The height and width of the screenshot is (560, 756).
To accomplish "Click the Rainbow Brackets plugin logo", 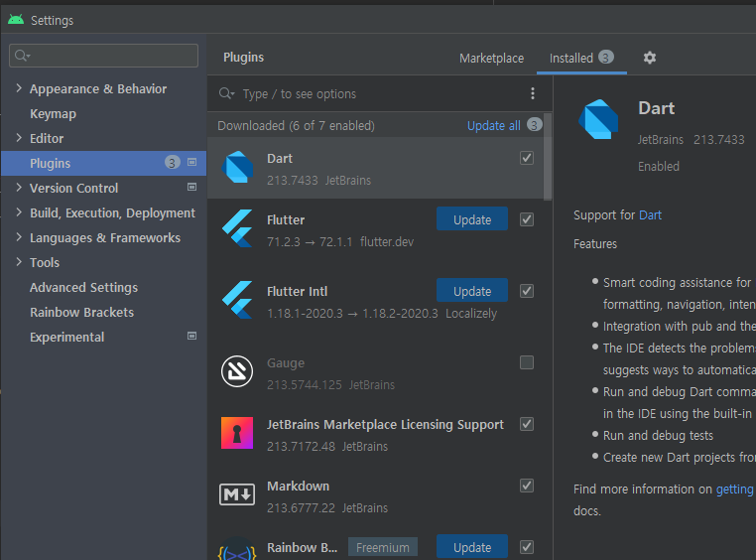I will pos(237,550).
